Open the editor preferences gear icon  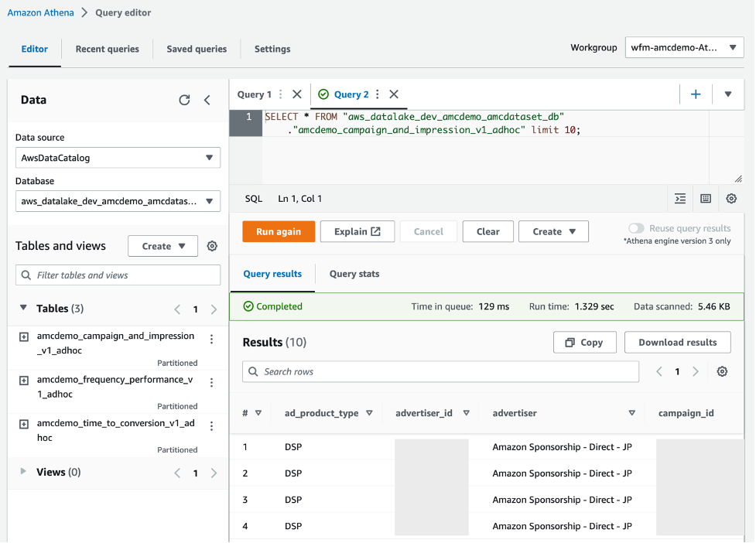(x=731, y=199)
